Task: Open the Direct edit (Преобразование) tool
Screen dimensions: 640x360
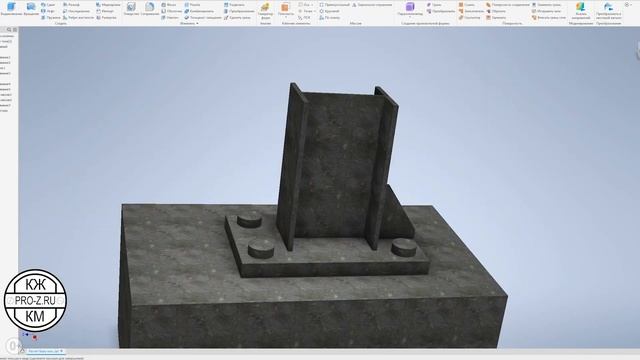Action: coord(239,11)
